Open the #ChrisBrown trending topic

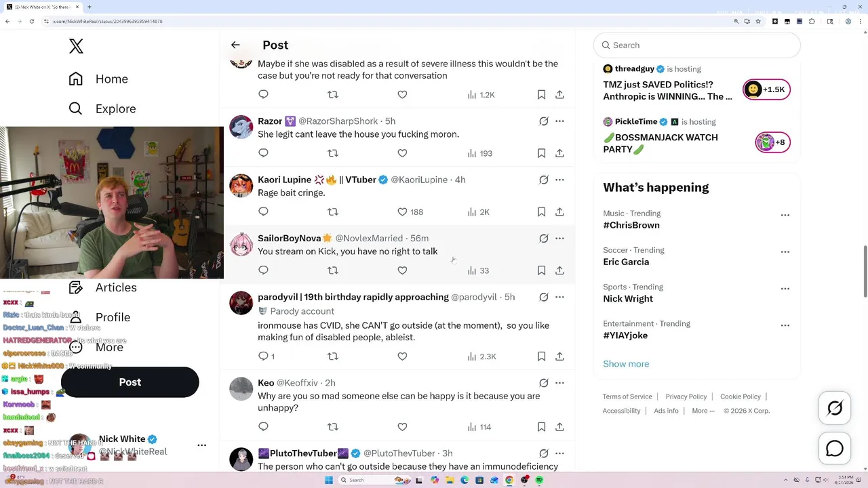click(x=631, y=225)
